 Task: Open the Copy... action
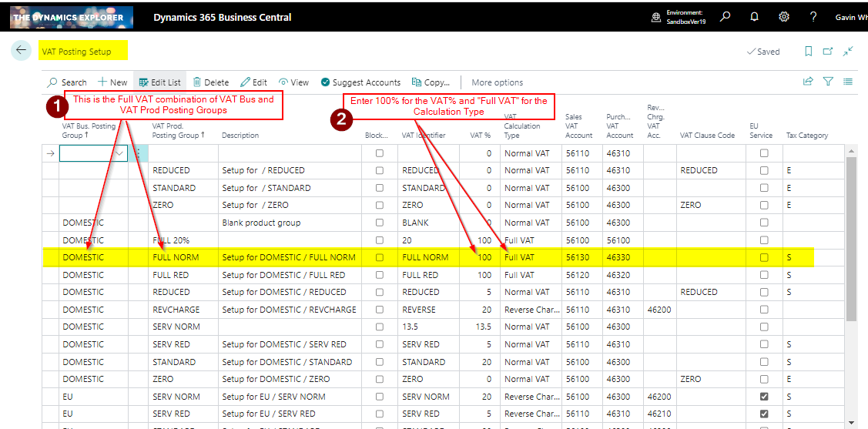click(x=431, y=82)
